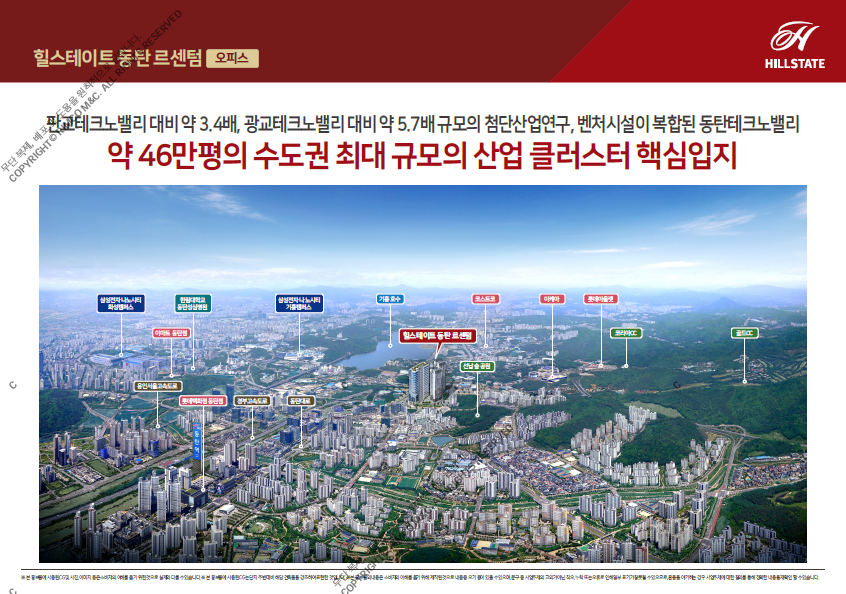Click the HILLSTATE logo
Image resolution: width=846 pixels, height=594 pixels.
[x=794, y=45]
